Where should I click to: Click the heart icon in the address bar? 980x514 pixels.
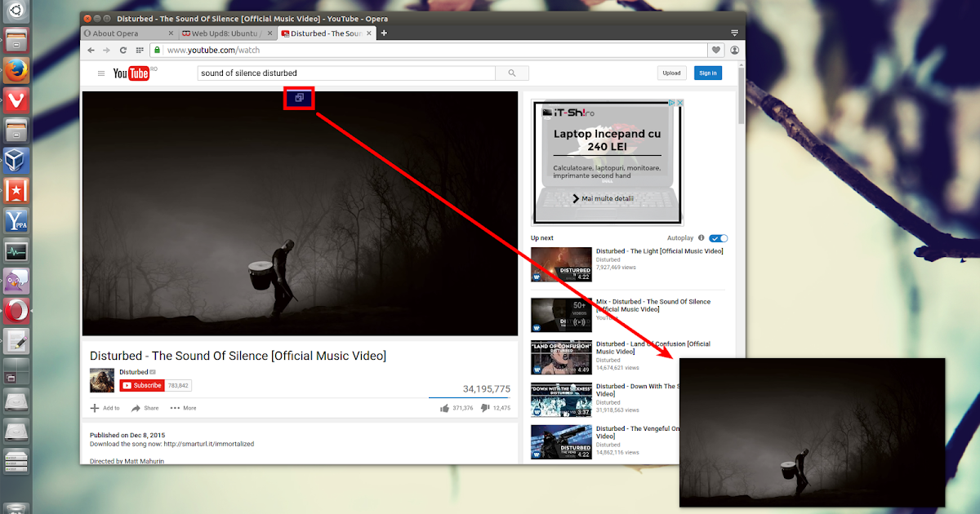(x=716, y=50)
